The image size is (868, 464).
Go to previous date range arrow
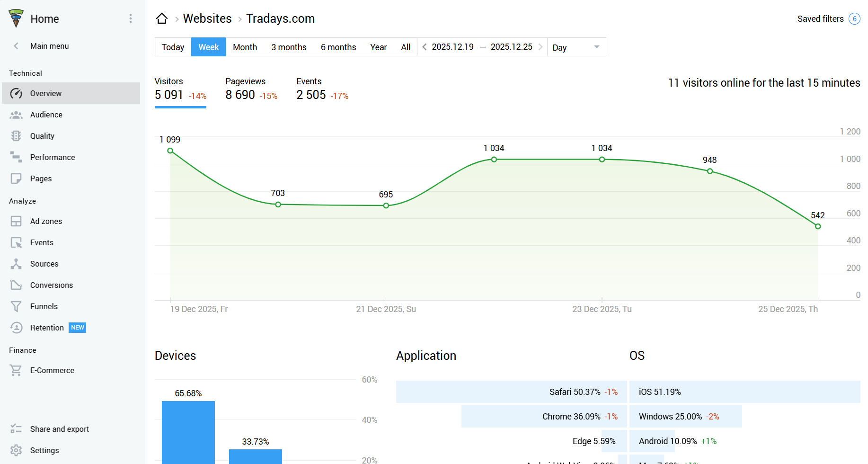(x=425, y=47)
